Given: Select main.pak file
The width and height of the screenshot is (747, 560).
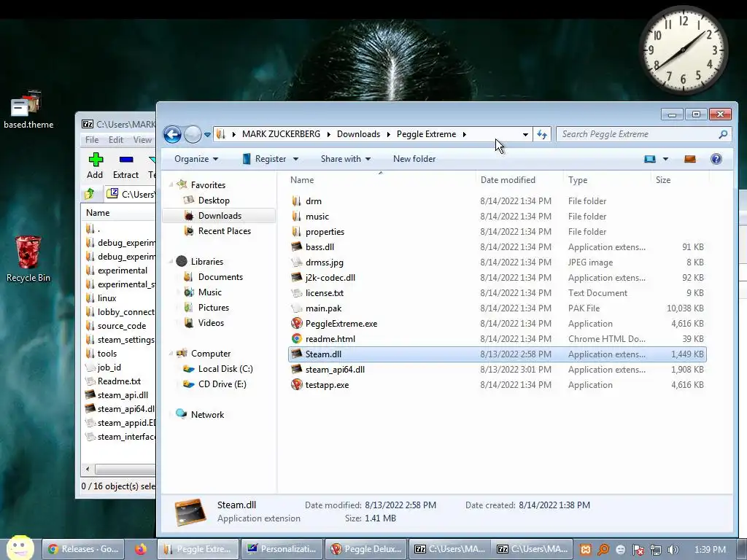Looking at the screenshot, I should point(323,308).
